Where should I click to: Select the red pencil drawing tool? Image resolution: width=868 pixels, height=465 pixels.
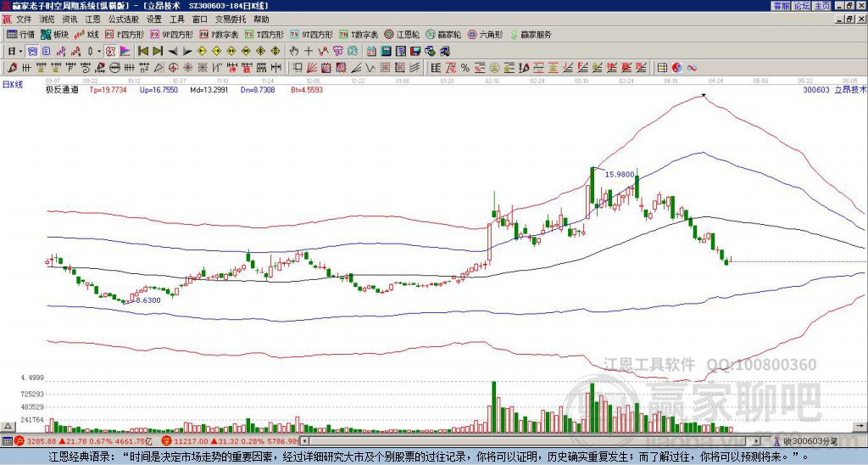(x=12, y=68)
